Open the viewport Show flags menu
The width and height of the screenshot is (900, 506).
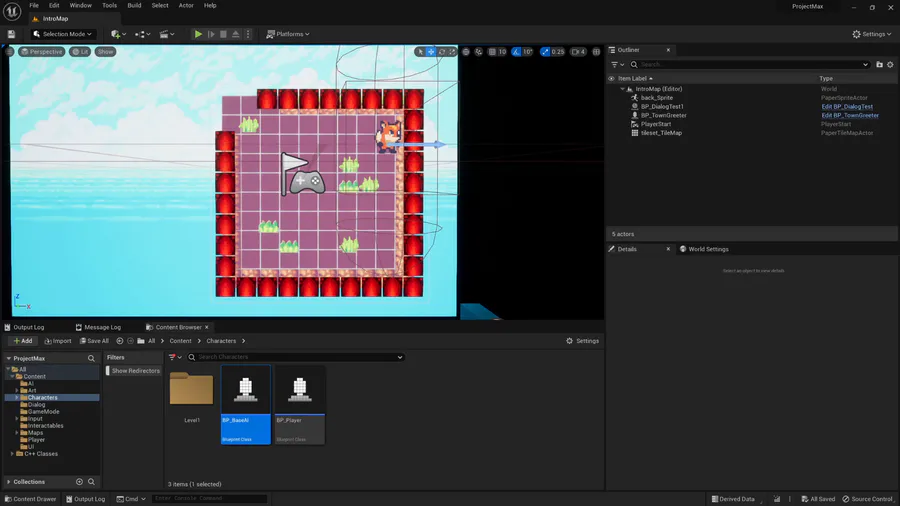(x=105, y=52)
